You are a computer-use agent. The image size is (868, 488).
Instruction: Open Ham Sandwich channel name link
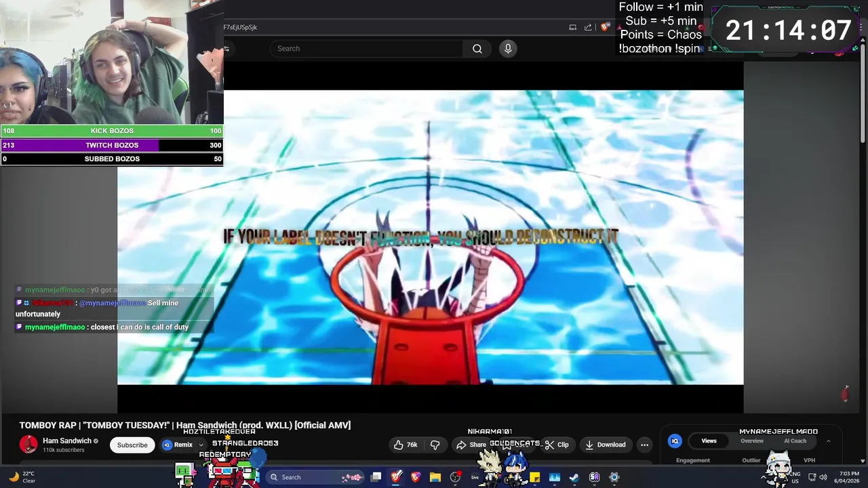pos(67,441)
